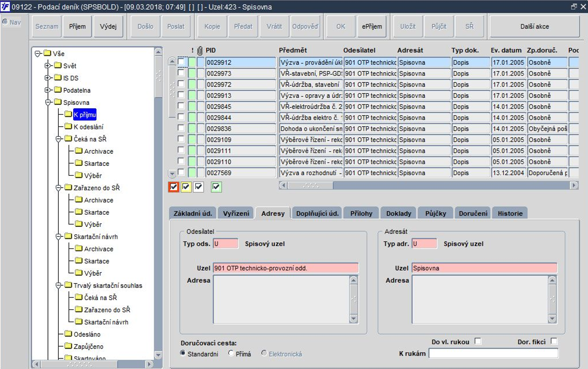Enable the Dor. fikcí checkbox
588x369 pixels.
tap(554, 342)
